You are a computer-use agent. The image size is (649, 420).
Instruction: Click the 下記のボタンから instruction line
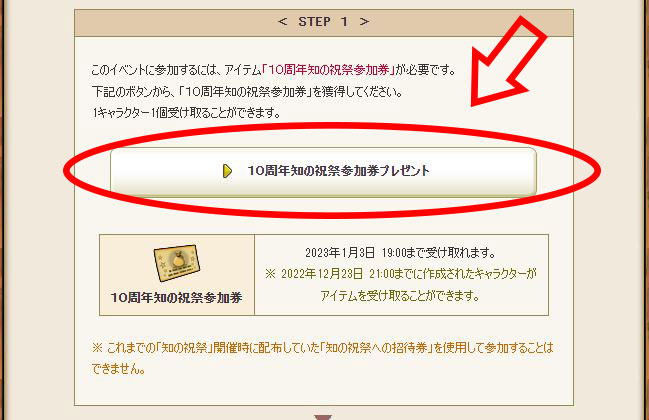point(247,91)
